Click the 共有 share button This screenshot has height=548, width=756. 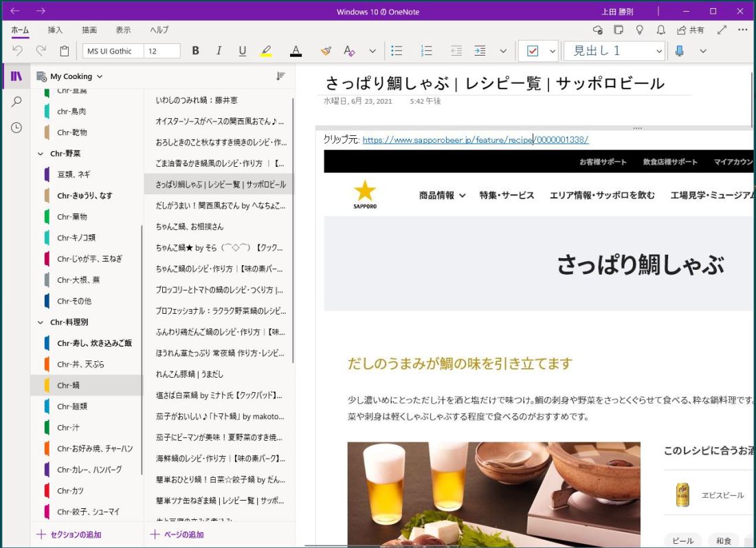pyautogui.click(x=691, y=30)
